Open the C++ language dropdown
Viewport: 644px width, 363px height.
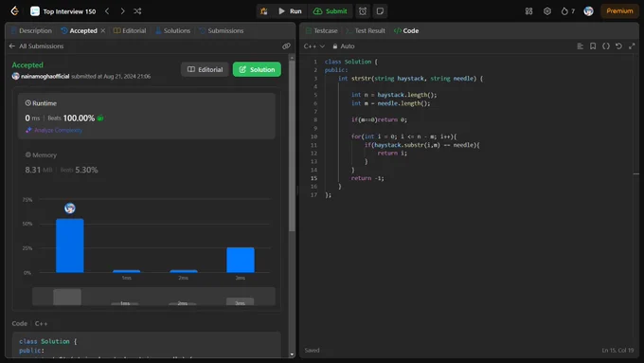(x=314, y=46)
